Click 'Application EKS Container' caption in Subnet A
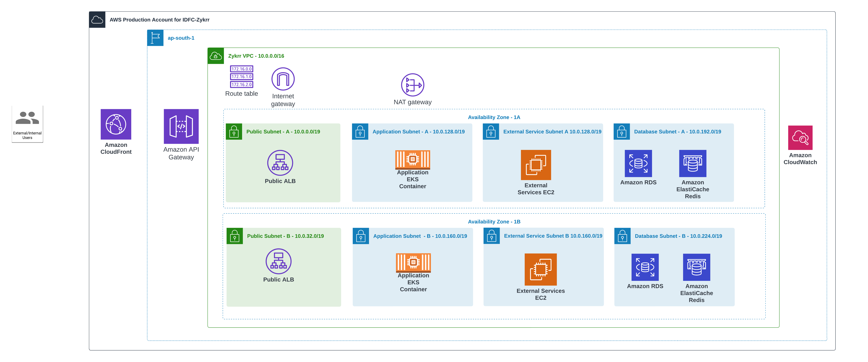 coord(412,179)
